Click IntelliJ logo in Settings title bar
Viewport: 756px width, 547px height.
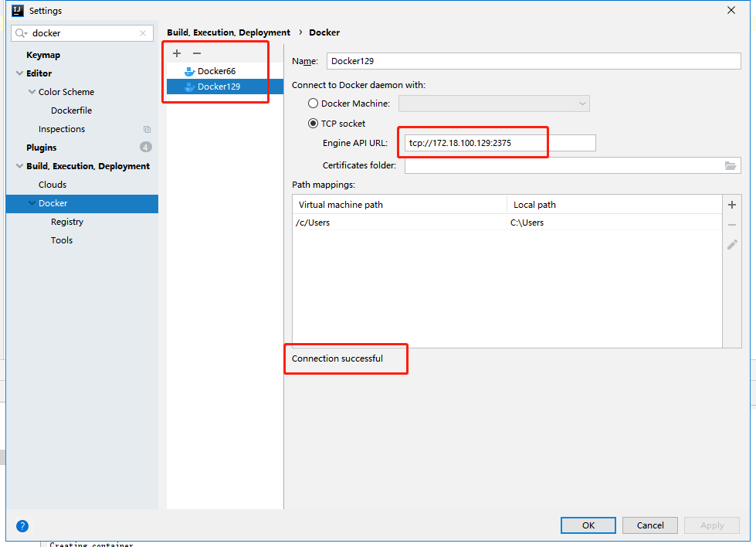pyautogui.click(x=17, y=11)
